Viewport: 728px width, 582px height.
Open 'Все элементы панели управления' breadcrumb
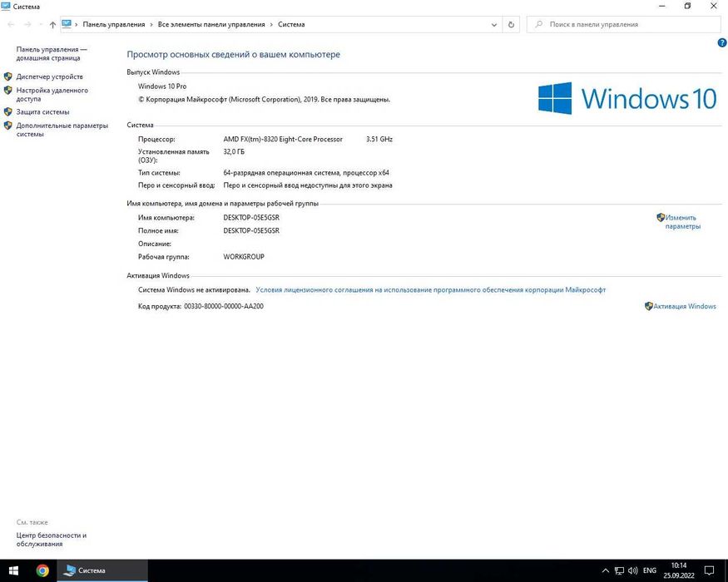[211, 25]
